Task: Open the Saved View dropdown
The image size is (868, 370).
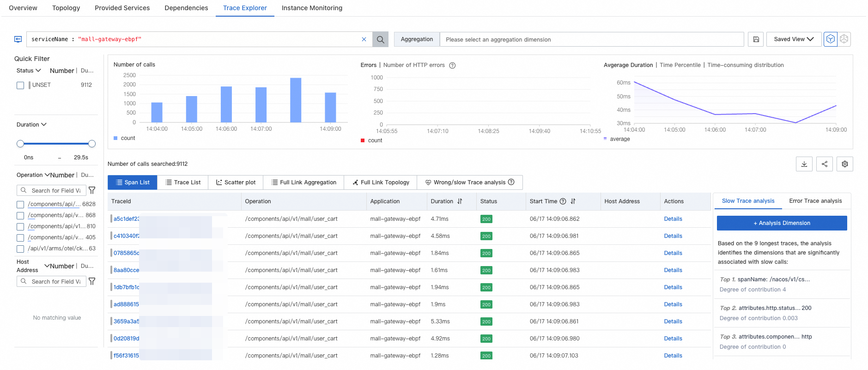Action: [x=794, y=39]
